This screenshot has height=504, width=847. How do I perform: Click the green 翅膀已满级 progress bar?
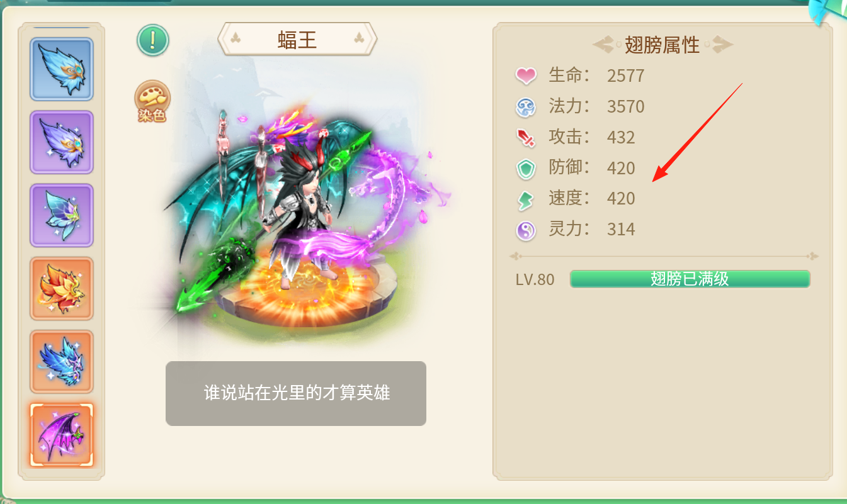(x=690, y=279)
